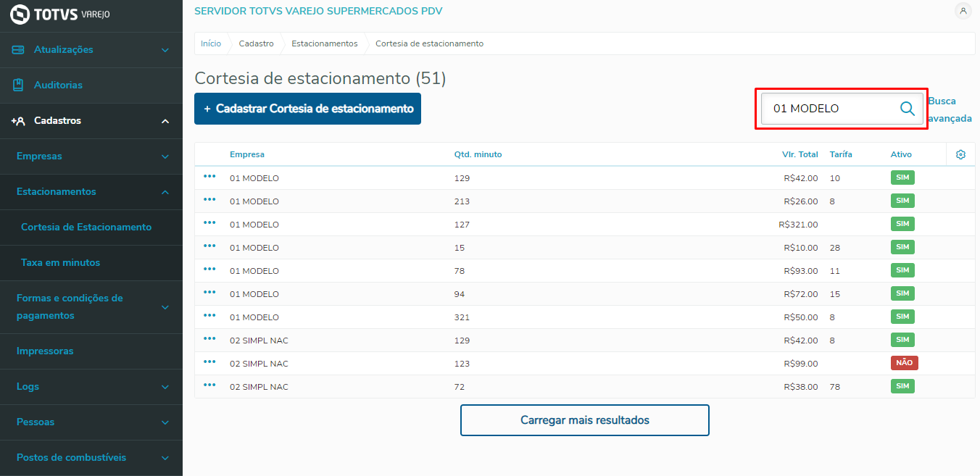
Task: Click the R$99.00 value cell
Action: click(801, 364)
